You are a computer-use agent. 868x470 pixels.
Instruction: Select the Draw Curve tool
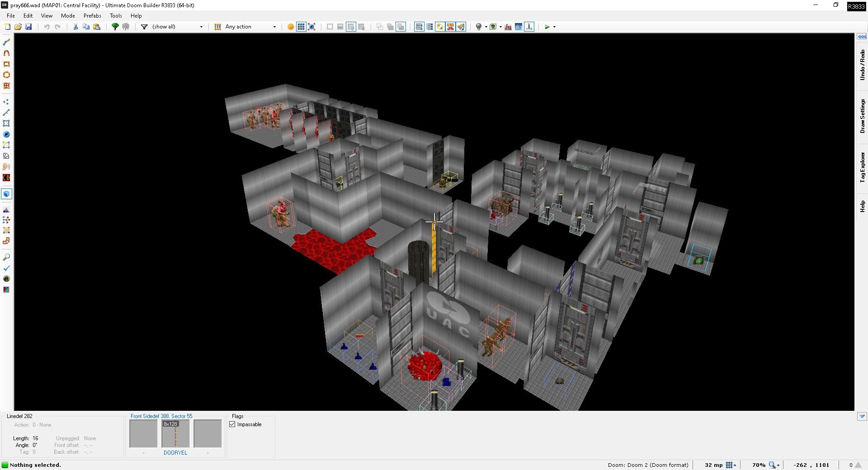pos(6,53)
